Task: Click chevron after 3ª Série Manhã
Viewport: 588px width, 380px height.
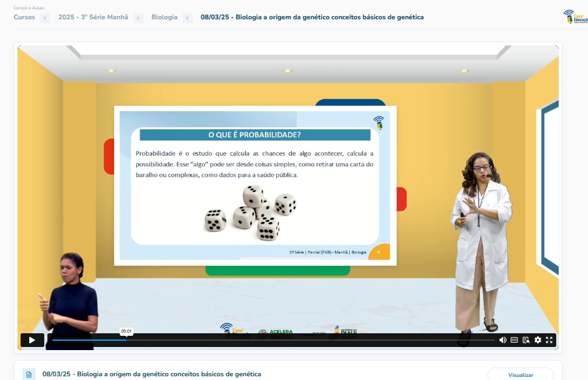Action: 138,18
